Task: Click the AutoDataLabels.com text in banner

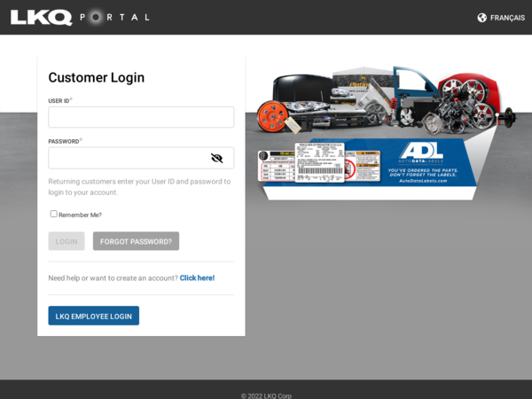Action: coord(423,181)
